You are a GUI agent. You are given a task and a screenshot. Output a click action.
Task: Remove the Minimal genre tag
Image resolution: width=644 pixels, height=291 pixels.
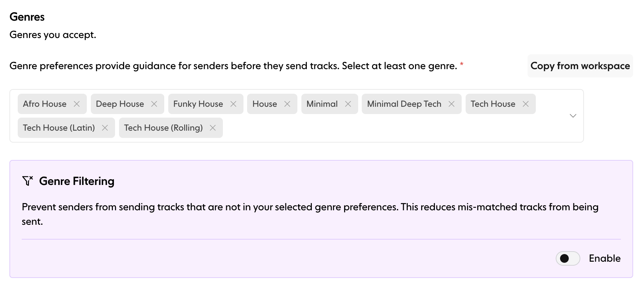[x=348, y=104]
